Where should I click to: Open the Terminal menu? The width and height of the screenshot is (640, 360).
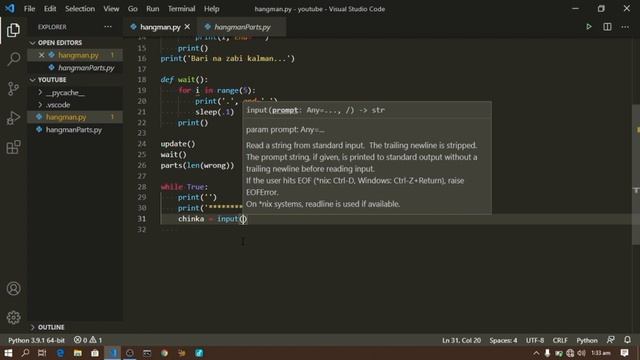[x=181, y=9]
